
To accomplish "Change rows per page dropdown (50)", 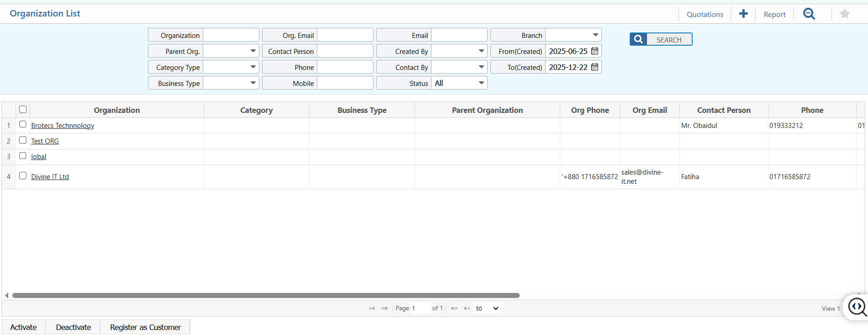I will point(487,308).
